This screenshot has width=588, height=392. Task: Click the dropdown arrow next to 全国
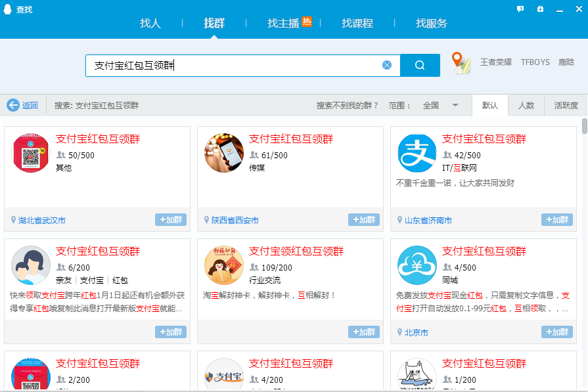(x=455, y=105)
